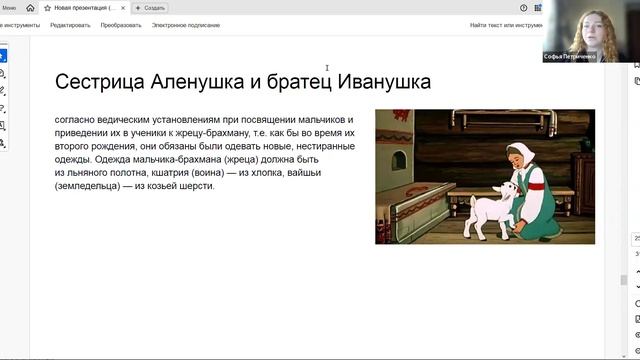Open Электронное подписание tools

(186, 25)
